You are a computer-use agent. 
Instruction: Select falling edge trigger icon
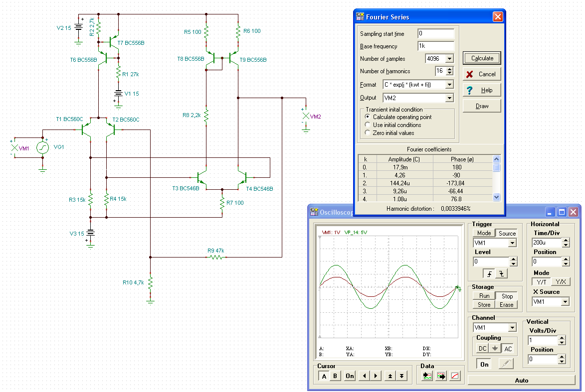(x=500, y=273)
